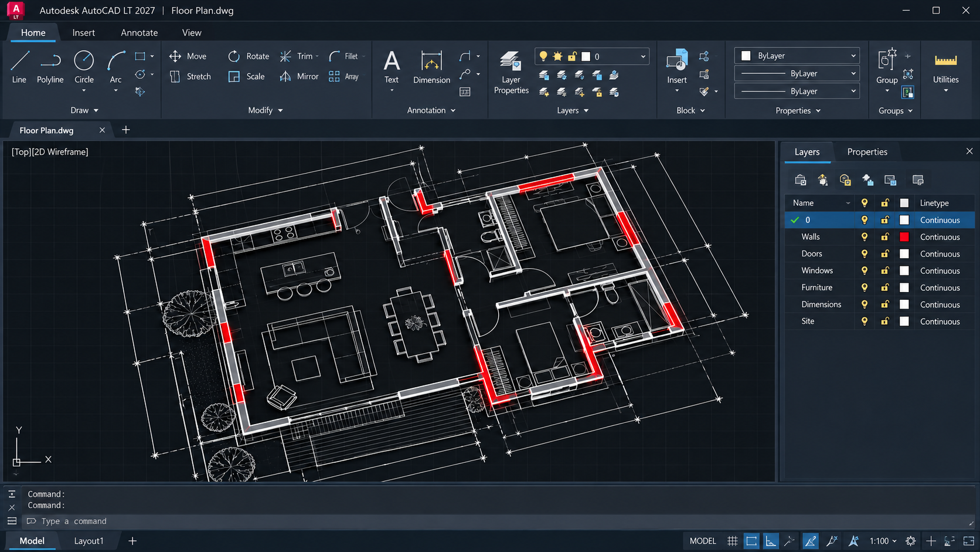Switch to the Properties panel tab
Viewport: 980px width, 552px height.
(867, 152)
